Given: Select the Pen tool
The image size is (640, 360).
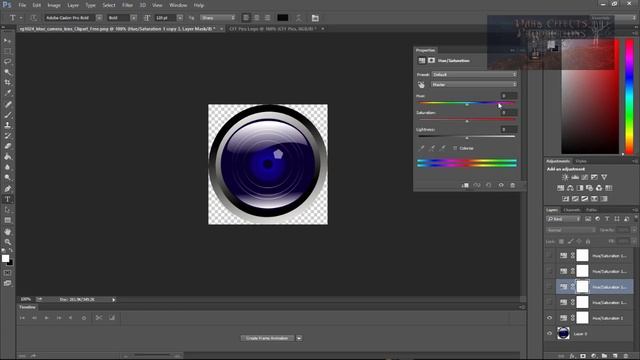Looking at the screenshot, I should [7, 189].
